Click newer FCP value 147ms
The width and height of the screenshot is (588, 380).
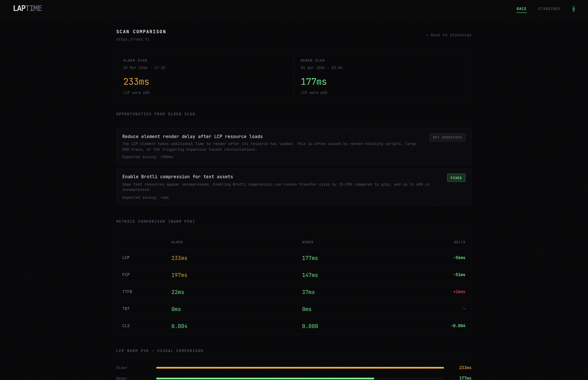point(310,275)
